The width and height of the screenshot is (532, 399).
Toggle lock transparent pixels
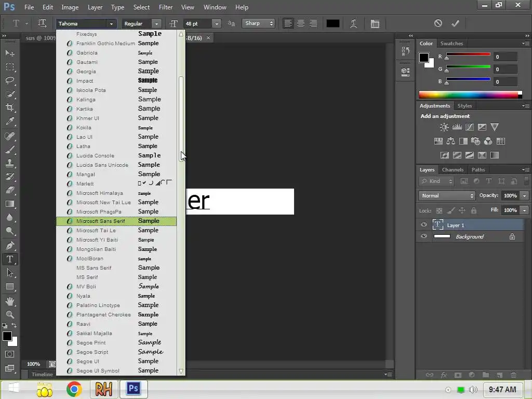point(439,211)
